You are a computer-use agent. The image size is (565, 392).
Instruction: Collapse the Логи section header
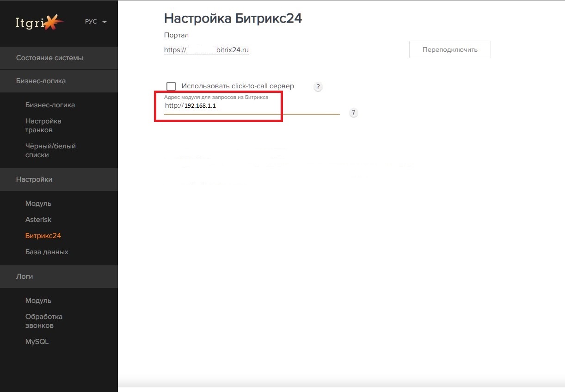tap(25, 276)
